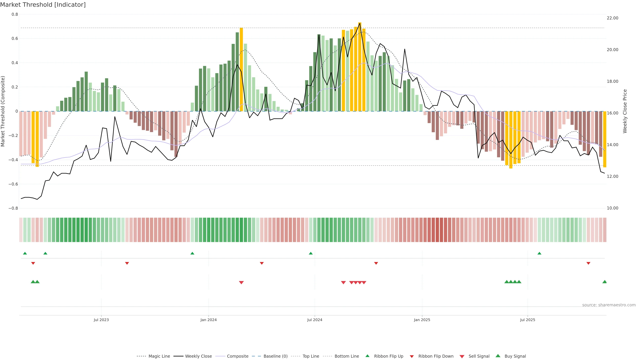Click the Weekly Close Price axis title

click(625, 111)
